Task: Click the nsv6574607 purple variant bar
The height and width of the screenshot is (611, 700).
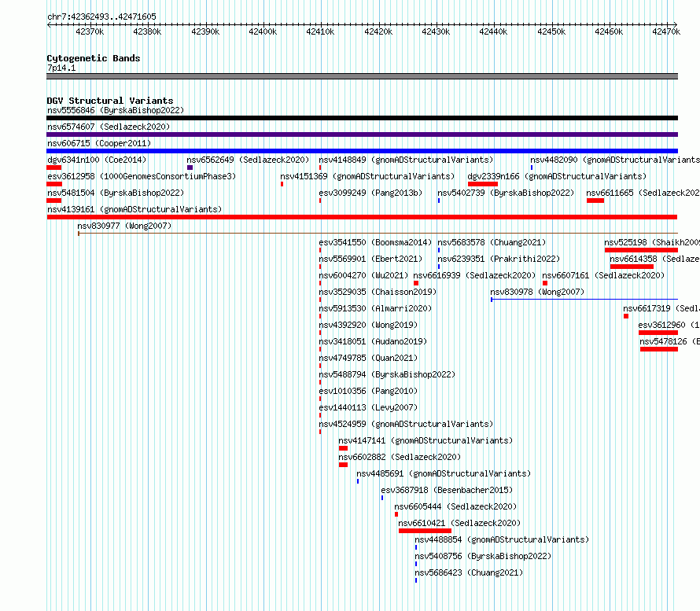Action: tap(362, 134)
